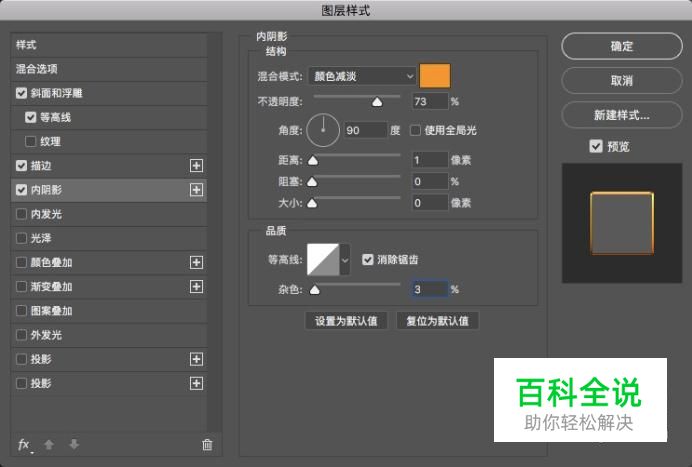Click the plus icon beside 颜色叠加
Viewport: 692px width, 467px height.
click(x=196, y=262)
